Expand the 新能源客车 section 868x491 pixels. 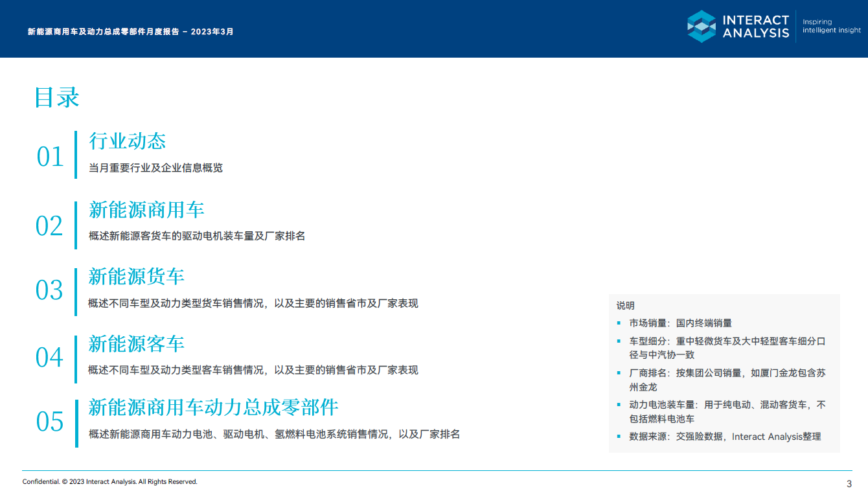pos(133,345)
